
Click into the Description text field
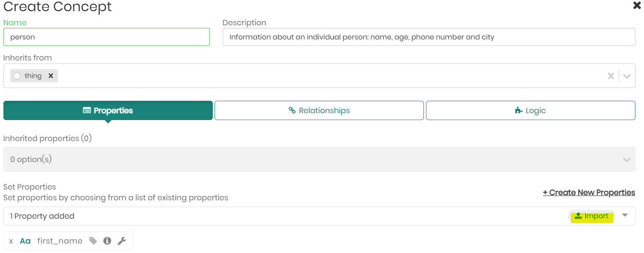coord(429,37)
